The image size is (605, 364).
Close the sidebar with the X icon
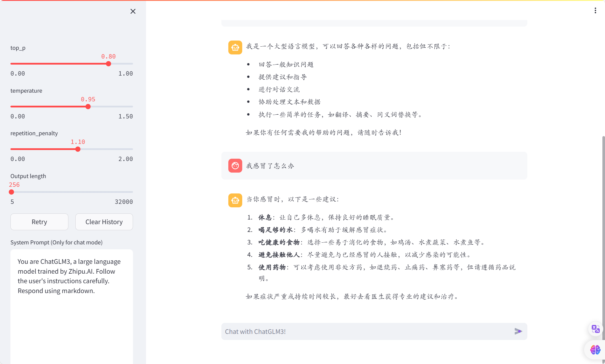pos(133,11)
